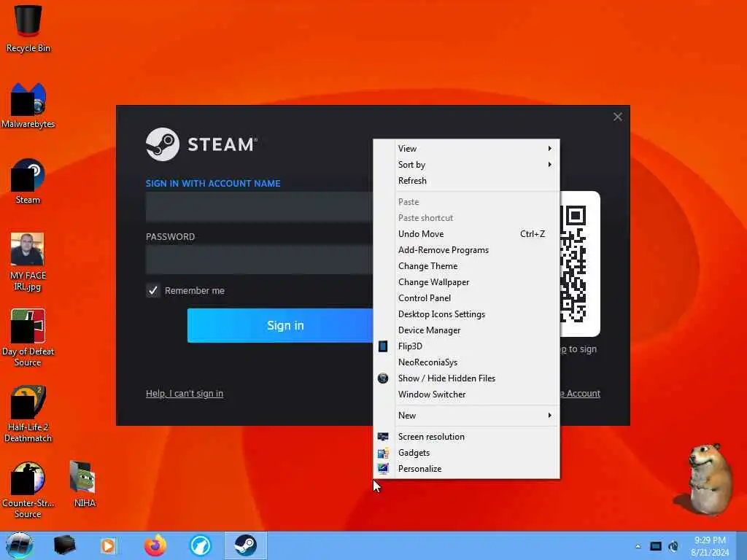
Task: Select Undo Move menu entry
Action: point(466,234)
